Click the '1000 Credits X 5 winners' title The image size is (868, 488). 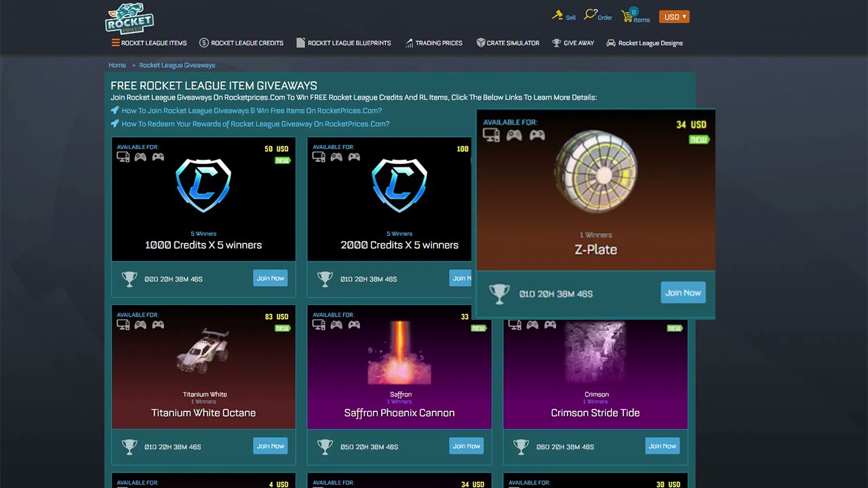[x=203, y=245]
